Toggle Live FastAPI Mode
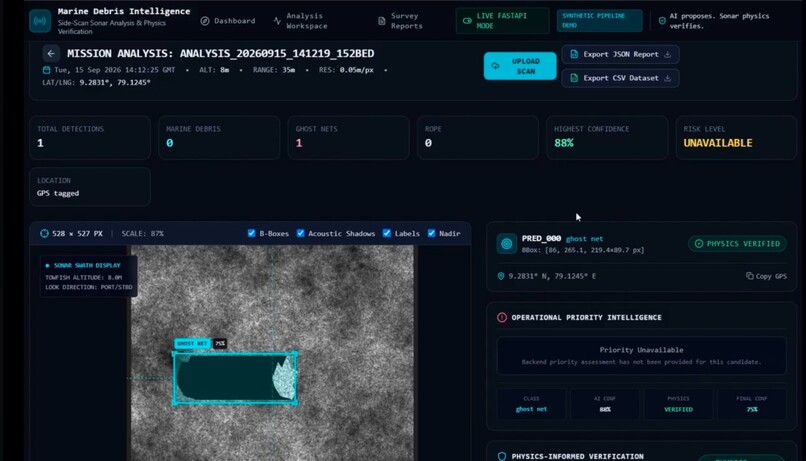This screenshot has width=806, height=461. (502, 21)
